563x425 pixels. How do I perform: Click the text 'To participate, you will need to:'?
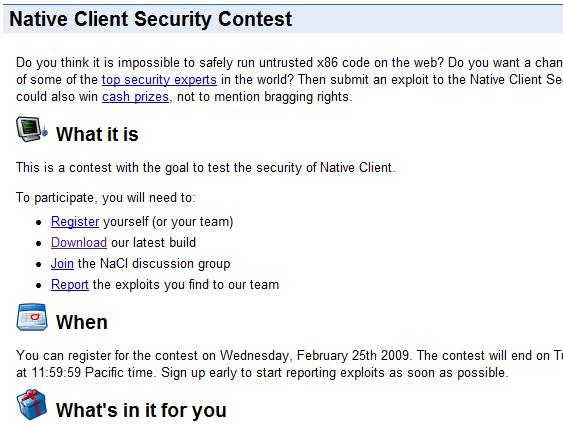pyautogui.click(x=106, y=198)
